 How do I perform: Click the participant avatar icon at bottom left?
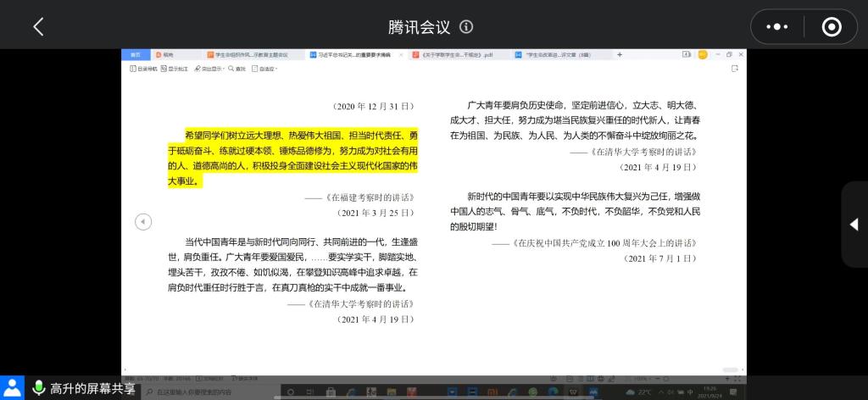13,388
